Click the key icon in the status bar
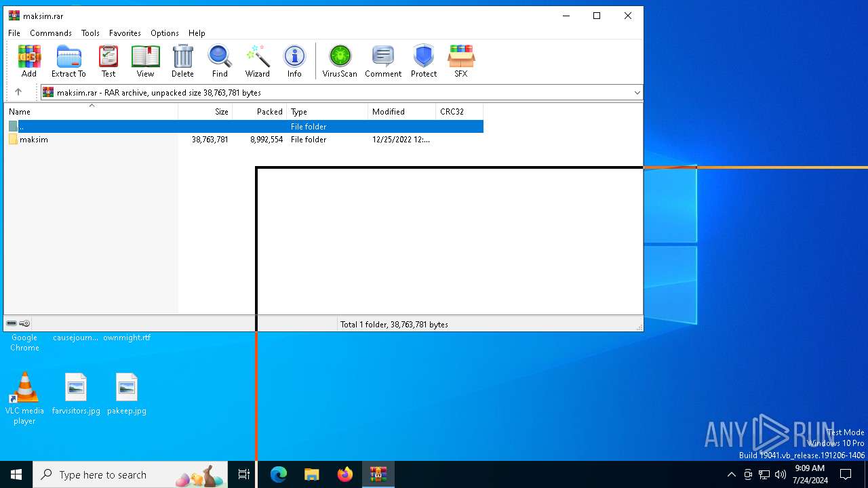The image size is (868, 488). click(24, 324)
